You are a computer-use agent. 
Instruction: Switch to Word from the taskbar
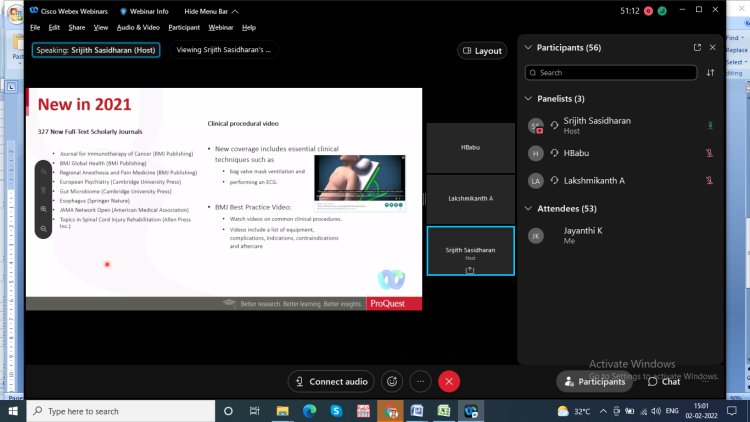417,411
